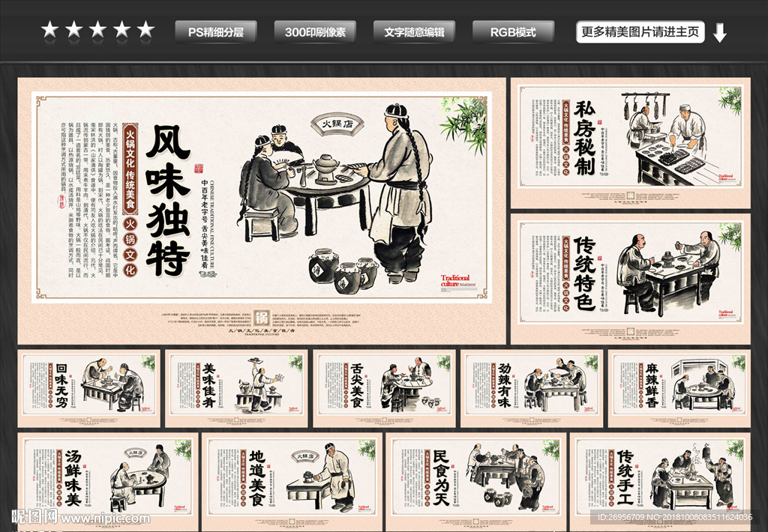Open the '民食为天' poster thumbnail

pos(476,482)
